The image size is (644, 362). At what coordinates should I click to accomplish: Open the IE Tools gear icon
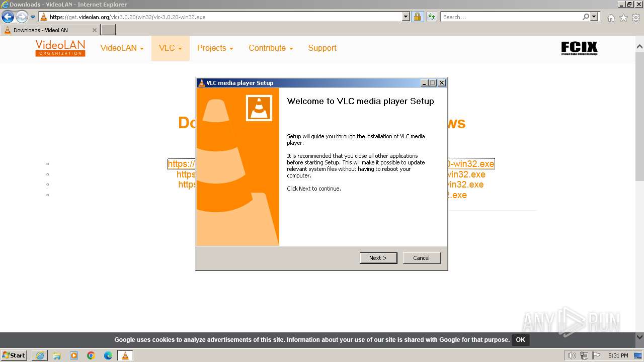[x=636, y=18]
